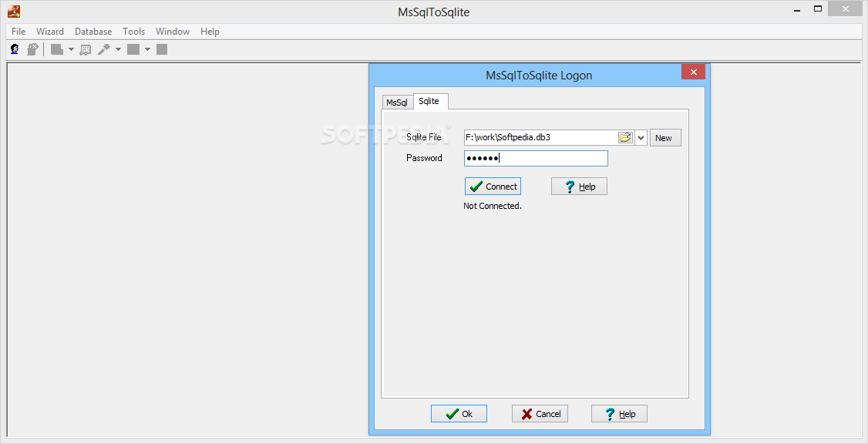Open the Tools menu
This screenshot has width=868, height=444.
click(x=134, y=32)
